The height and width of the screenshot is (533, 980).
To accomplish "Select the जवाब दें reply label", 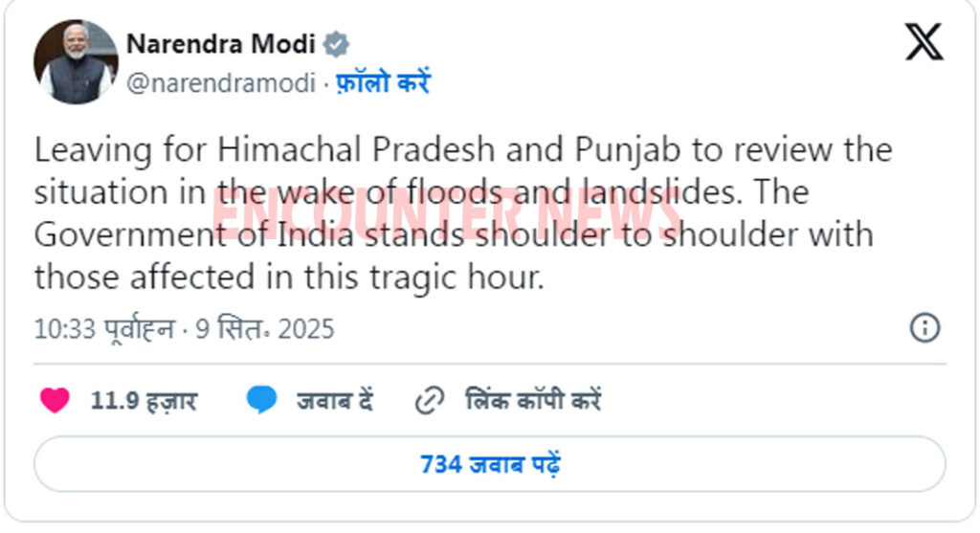I will tap(334, 400).
